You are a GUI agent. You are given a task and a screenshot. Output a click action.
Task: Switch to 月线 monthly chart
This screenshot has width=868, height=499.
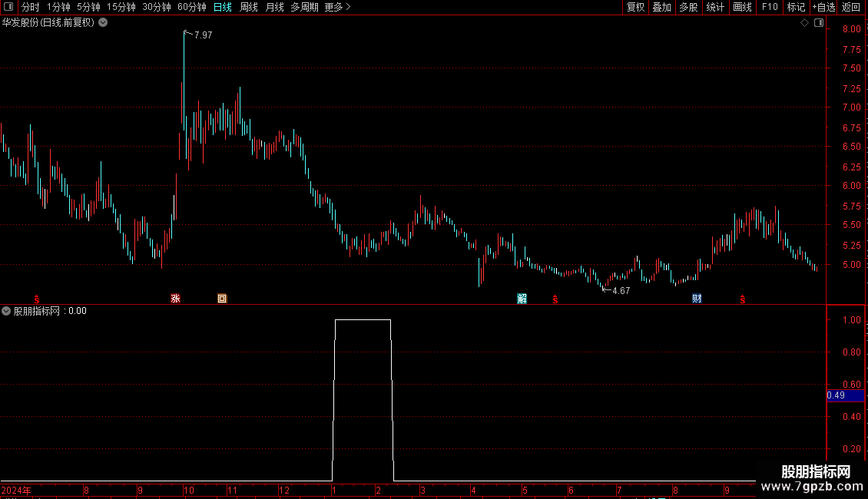point(274,7)
